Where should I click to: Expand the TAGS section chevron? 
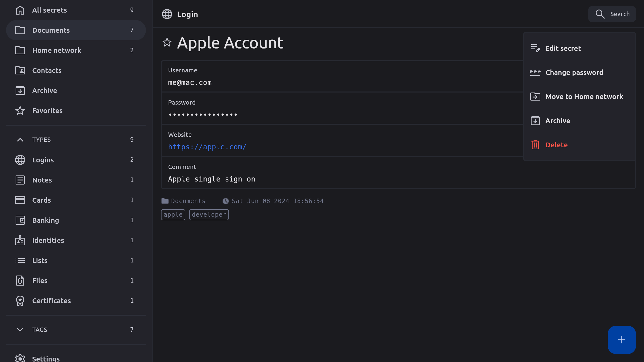(20, 330)
